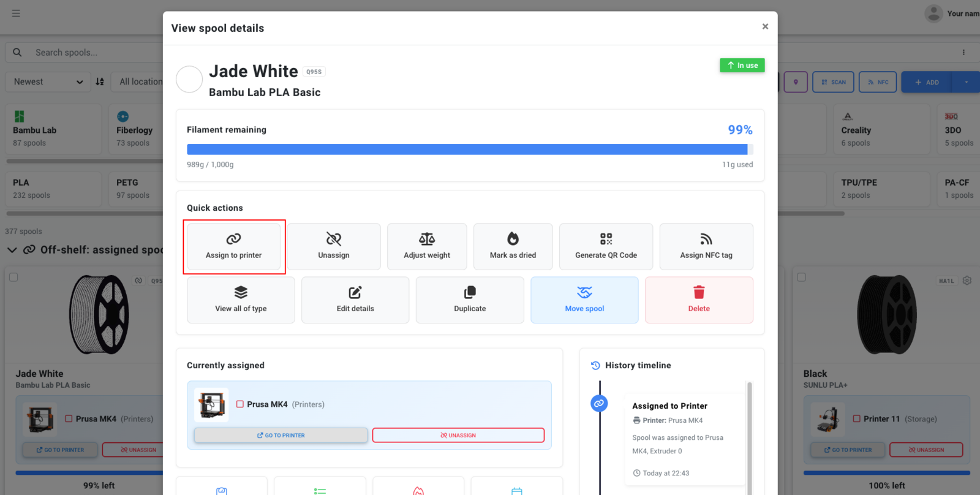Generate a QR Code for this spool
The height and width of the screenshot is (495, 980).
pos(606,246)
